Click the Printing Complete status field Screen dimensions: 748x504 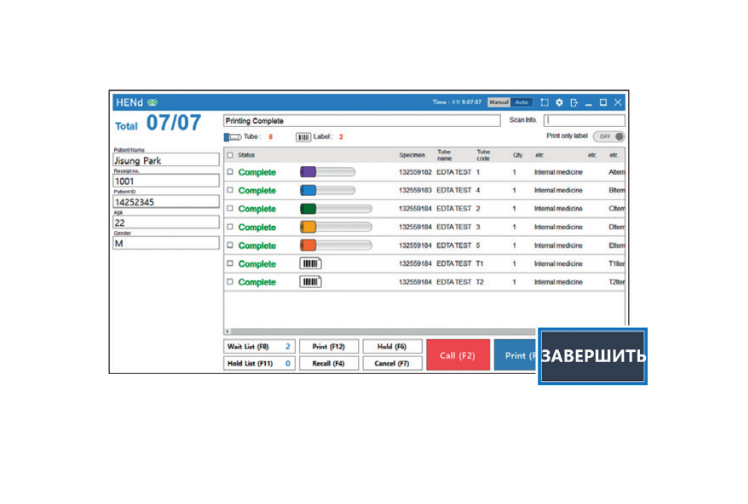tap(362, 121)
